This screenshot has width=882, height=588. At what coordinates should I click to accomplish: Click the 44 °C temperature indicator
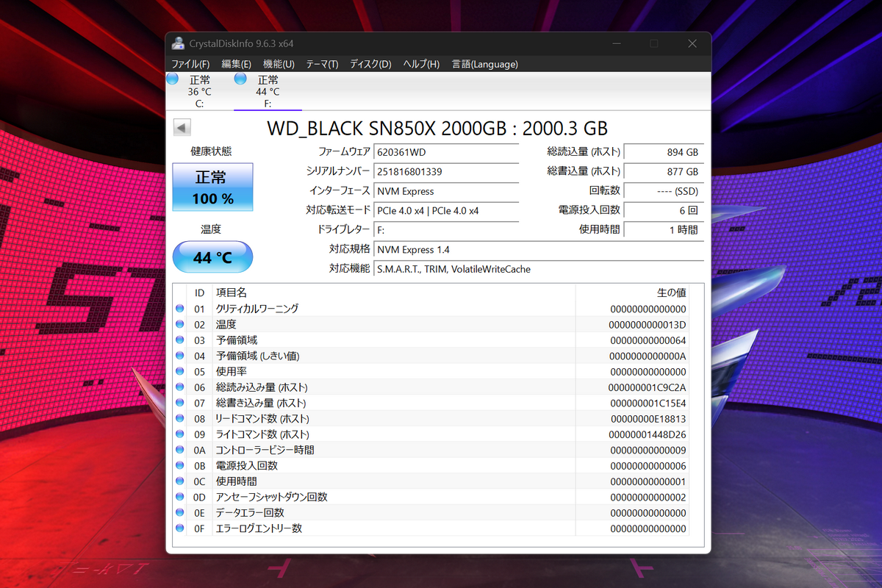coord(212,257)
